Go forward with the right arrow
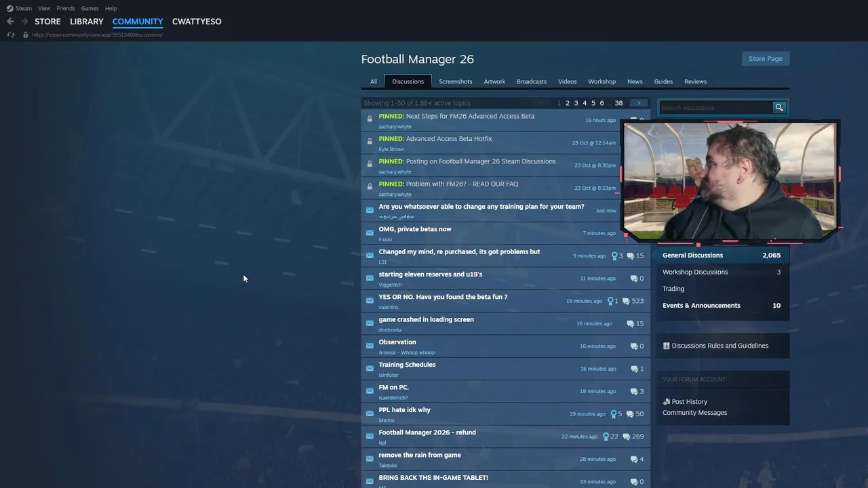868x488 pixels. [24, 22]
